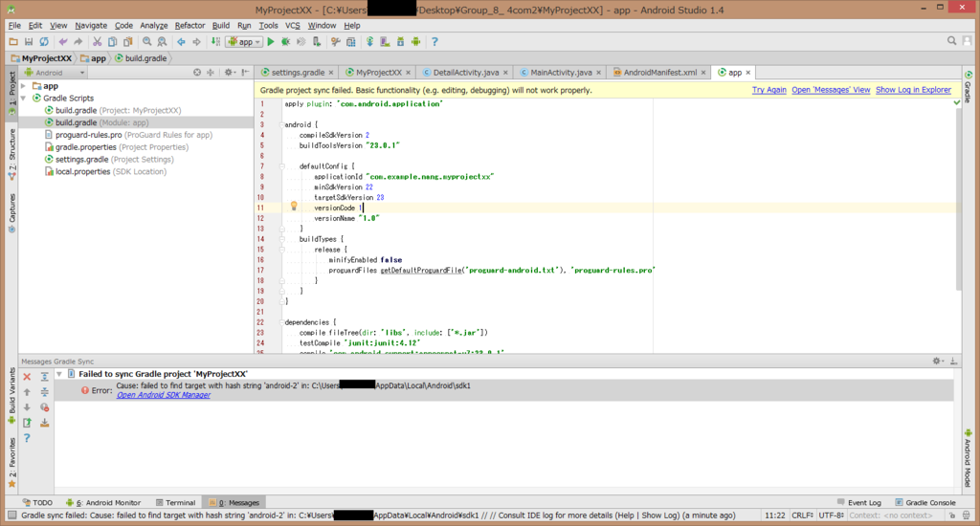Screen dimensions: 980x526
Task: Click the Try Again link
Action: pyautogui.click(x=768, y=90)
